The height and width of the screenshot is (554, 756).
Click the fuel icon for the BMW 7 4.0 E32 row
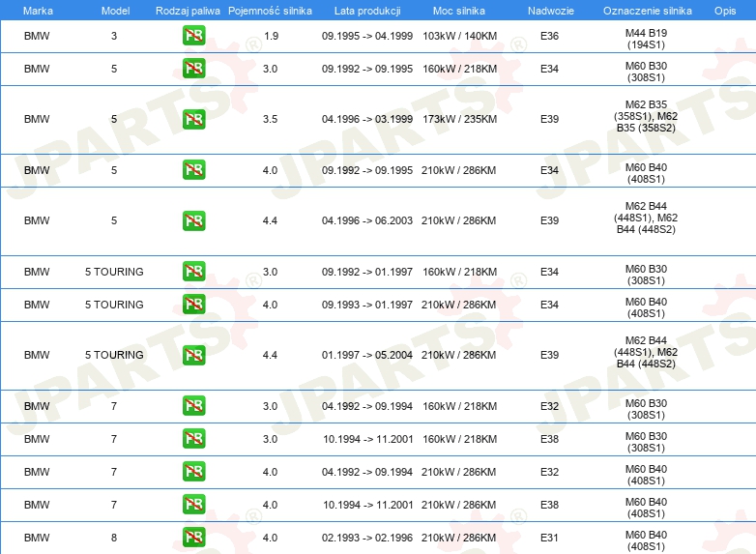coord(193,472)
